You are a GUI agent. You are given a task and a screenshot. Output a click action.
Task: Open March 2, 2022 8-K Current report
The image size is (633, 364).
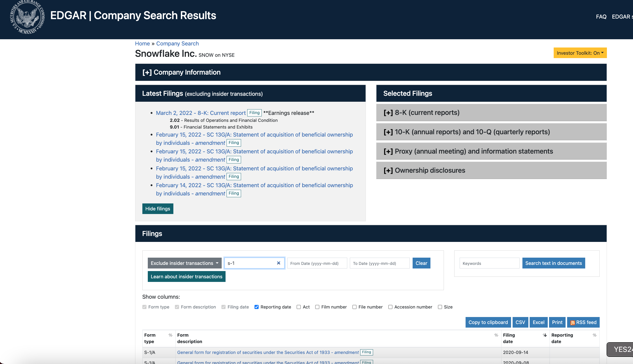pyautogui.click(x=201, y=113)
